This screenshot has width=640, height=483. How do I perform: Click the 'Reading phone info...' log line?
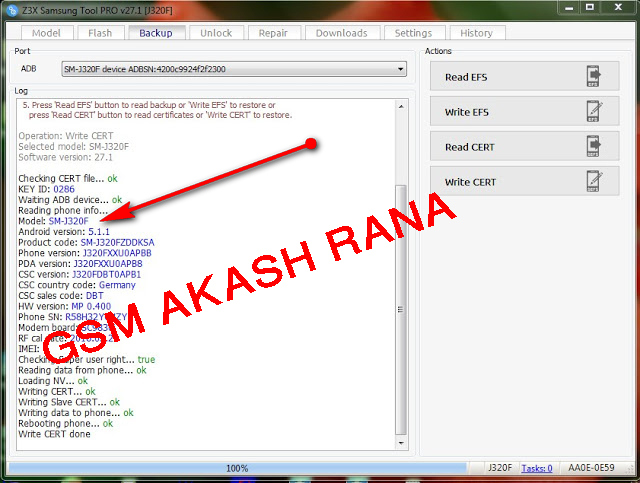(63, 210)
